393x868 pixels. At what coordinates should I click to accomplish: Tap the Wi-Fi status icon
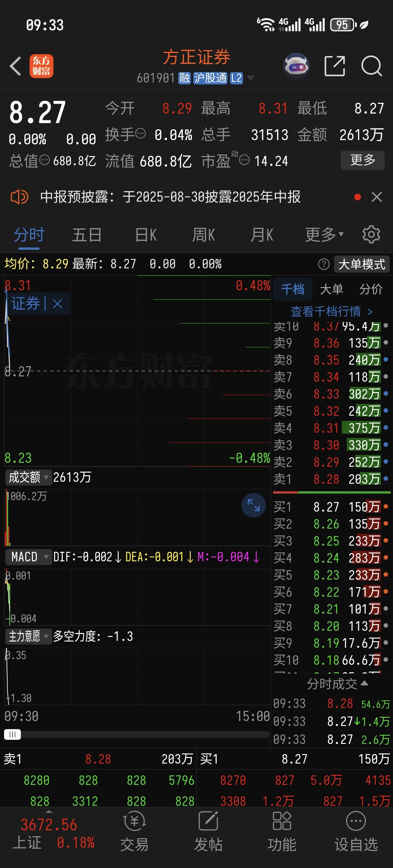pos(266,25)
